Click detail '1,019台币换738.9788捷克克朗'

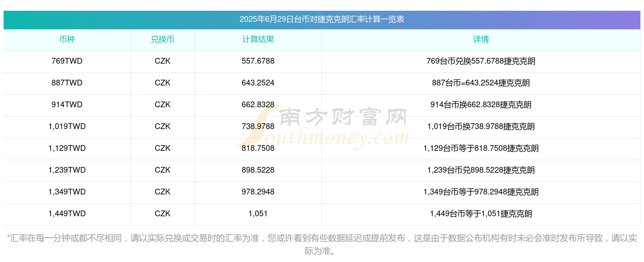click(x=481, y=127)
